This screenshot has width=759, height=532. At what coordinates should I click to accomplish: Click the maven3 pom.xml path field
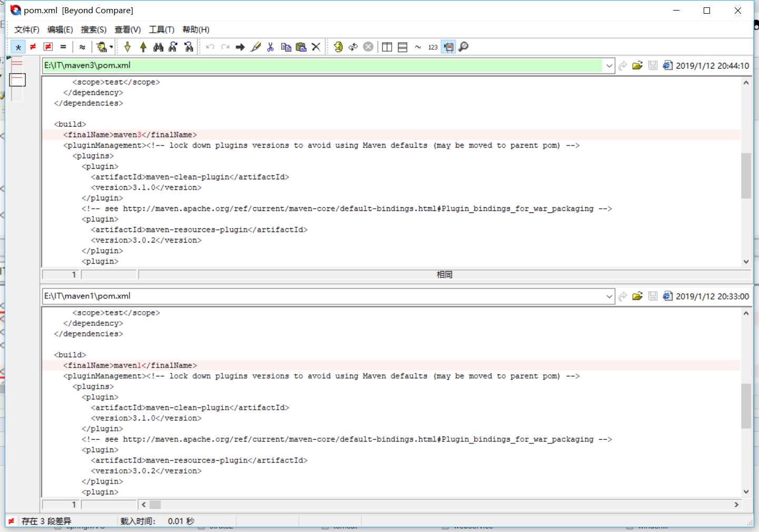[x=323, y=65]
